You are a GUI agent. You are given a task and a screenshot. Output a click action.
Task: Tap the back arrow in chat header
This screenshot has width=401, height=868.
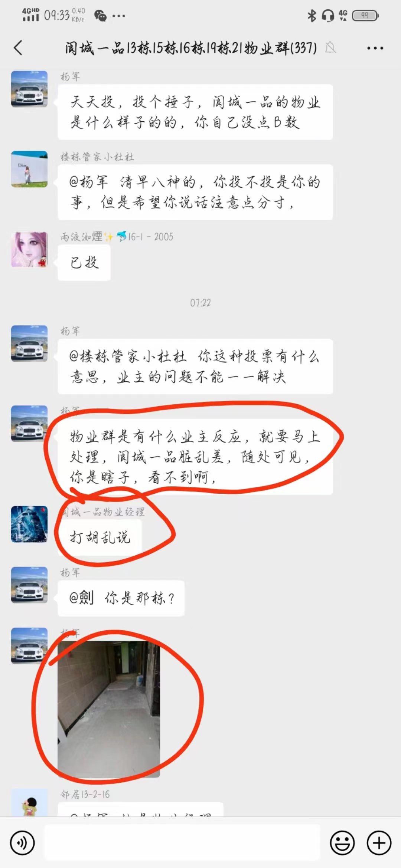coord(18,48)
